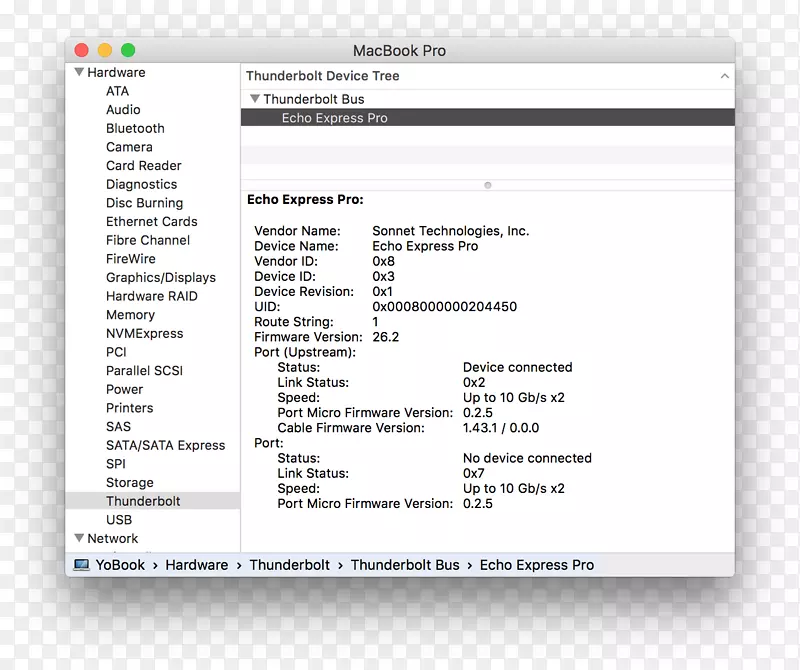Select ATA in the Hardware sidebar
The image size is (800, 670).
(x=117, y=91)
